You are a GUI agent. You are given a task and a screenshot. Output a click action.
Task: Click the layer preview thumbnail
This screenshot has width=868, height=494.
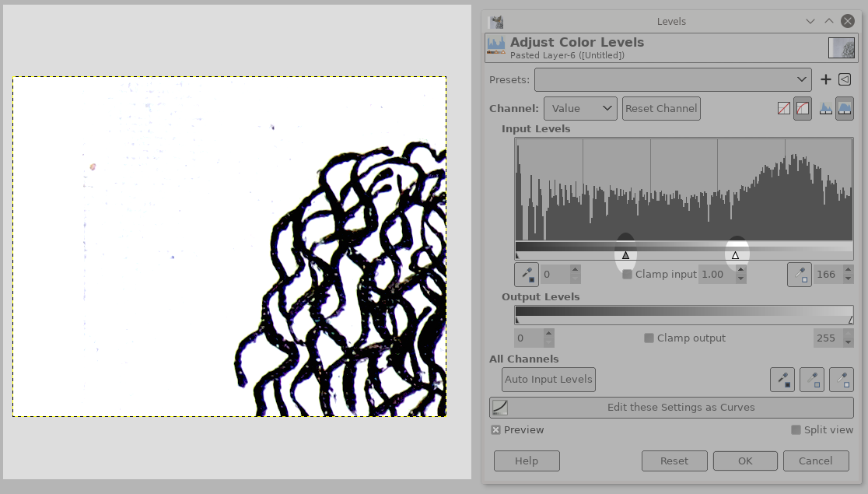click(841, 47)
